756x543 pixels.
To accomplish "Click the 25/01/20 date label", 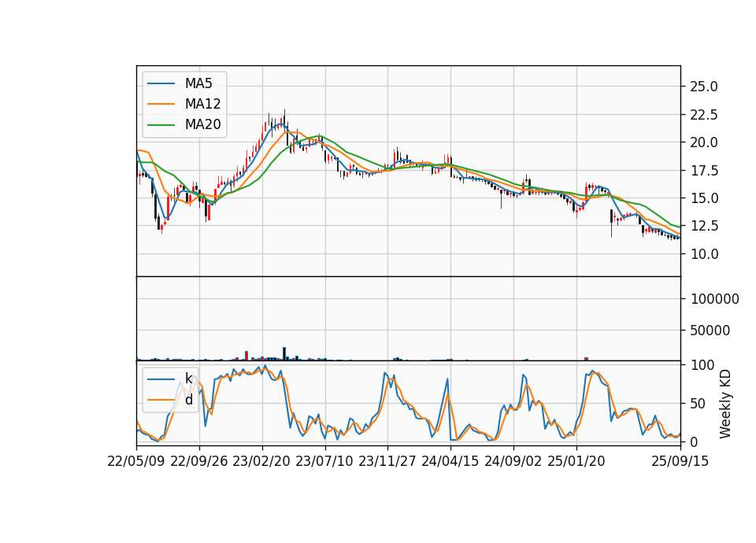I will point(576,461).
